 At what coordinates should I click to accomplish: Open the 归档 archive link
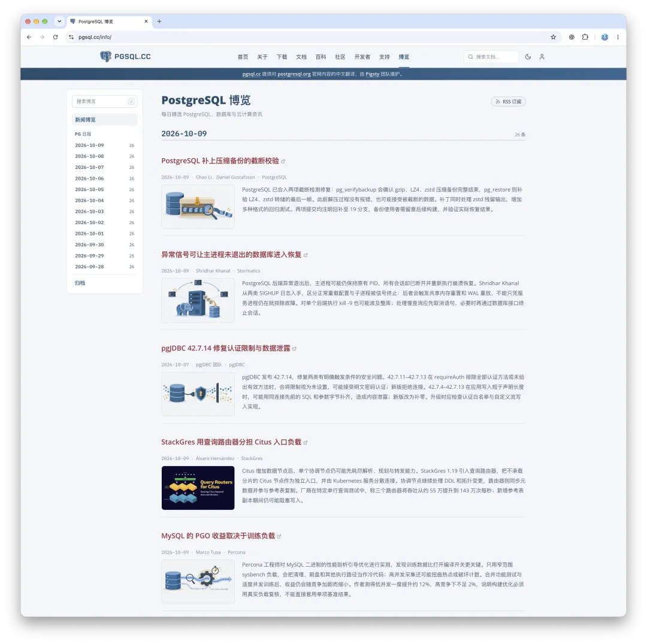tap(80, 283)
